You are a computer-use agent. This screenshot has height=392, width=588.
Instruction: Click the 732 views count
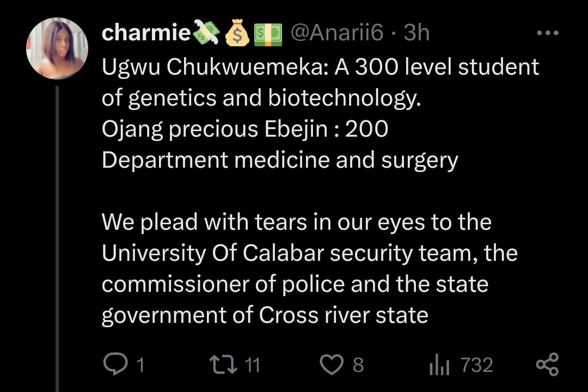click(x=476, y=365)
